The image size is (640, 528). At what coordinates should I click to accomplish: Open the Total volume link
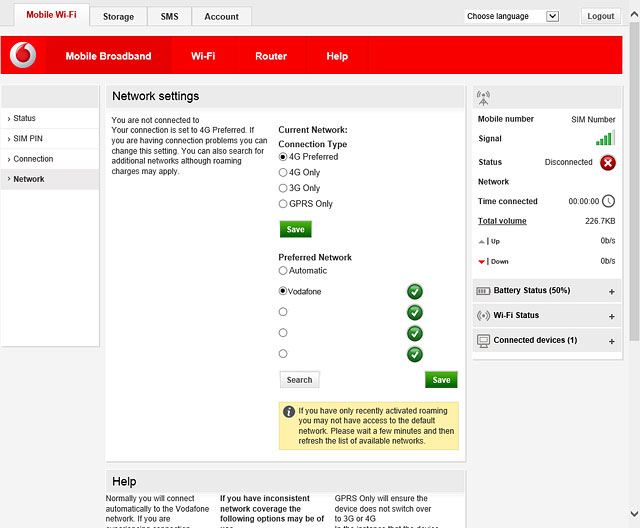(x=502, y=221)
